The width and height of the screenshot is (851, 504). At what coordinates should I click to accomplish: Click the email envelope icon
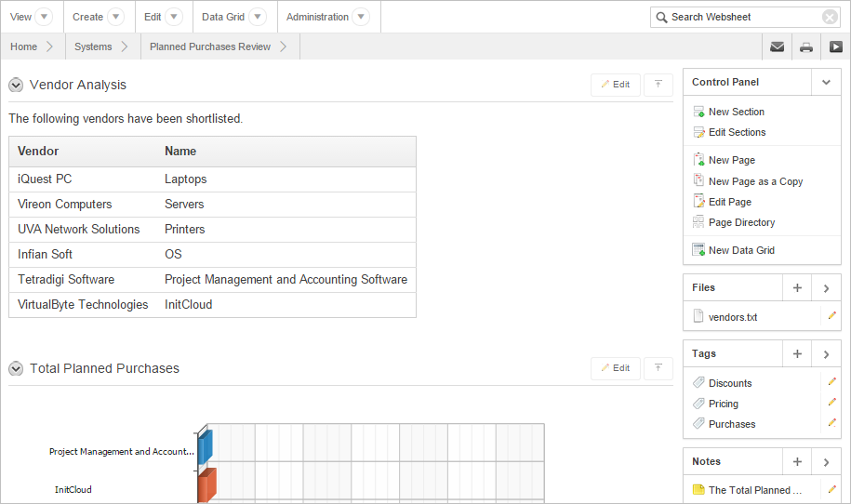[x=777, y=47]
